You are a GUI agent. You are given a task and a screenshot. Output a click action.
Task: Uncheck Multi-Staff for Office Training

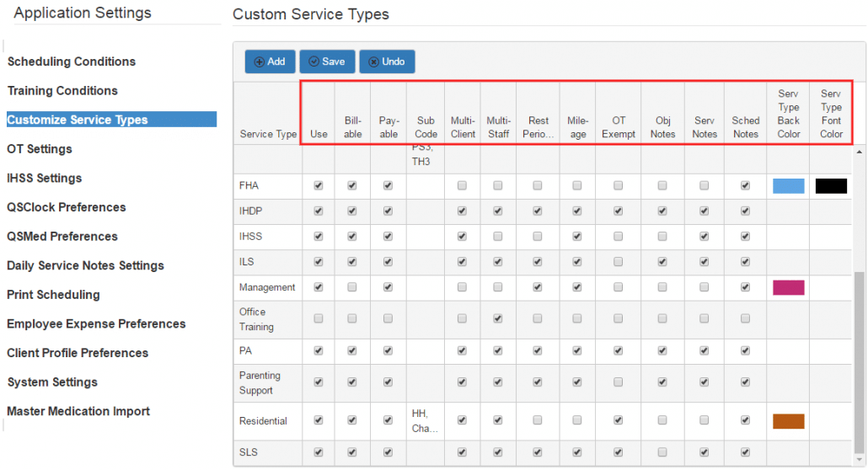click(498, 319)
